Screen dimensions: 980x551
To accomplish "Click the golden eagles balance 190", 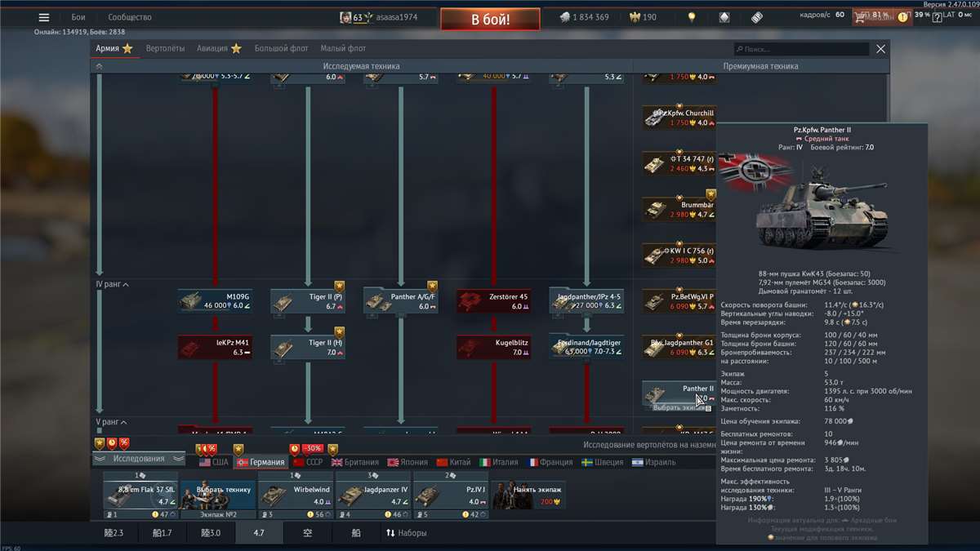I will point(642,17).
